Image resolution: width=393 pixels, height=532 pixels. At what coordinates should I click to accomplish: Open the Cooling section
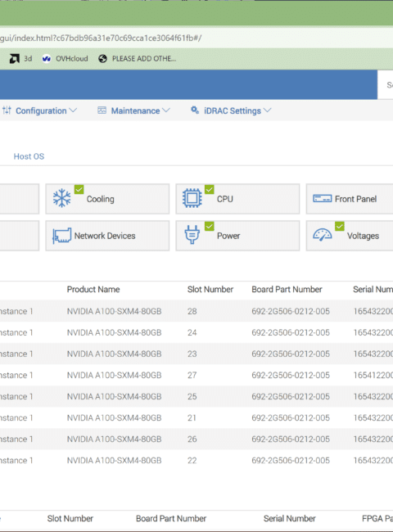point(107,199)
